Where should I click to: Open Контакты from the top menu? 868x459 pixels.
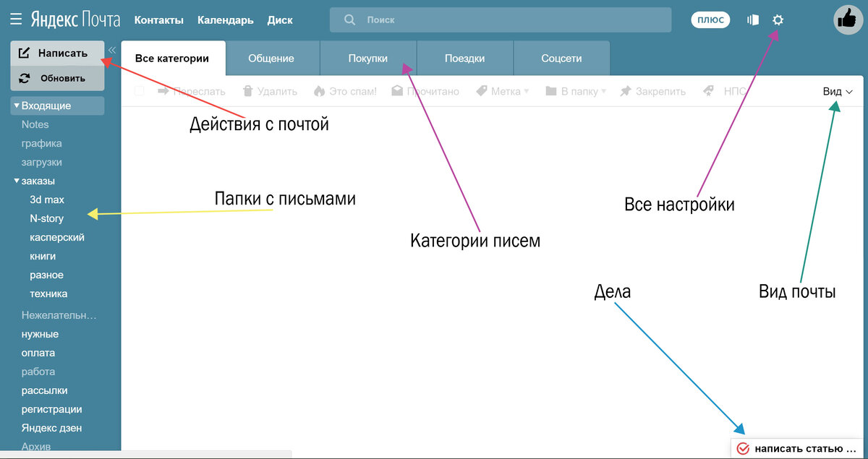click(159, 20)
